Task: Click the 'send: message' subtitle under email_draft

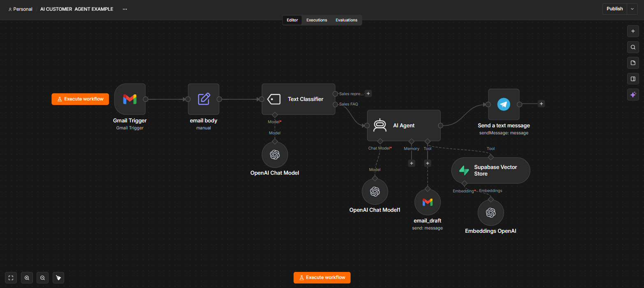Action: coord(428,228)
